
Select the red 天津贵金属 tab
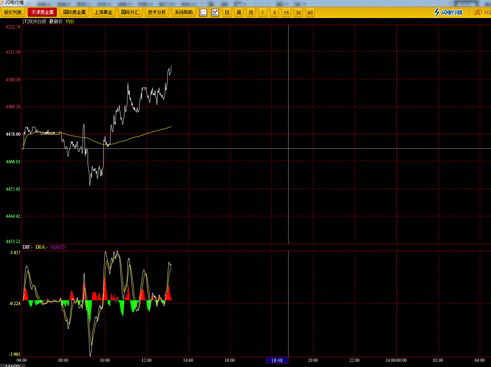point(42,12)
